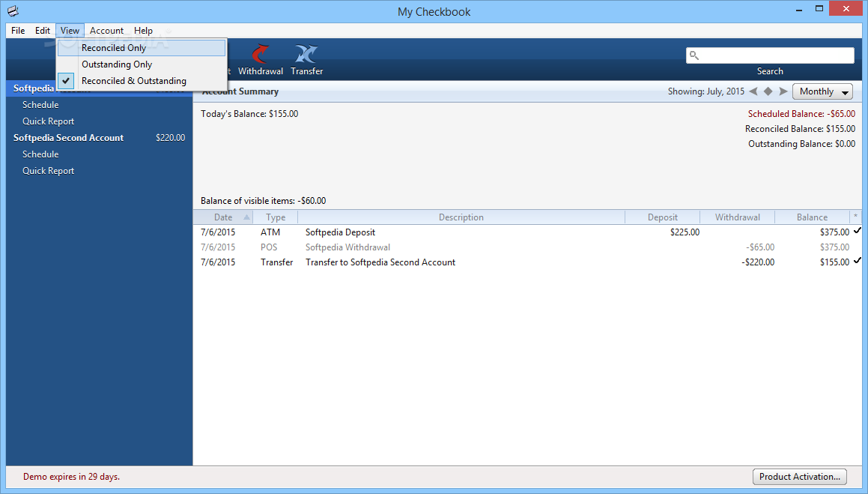Sort by Type column header
This screenshot has width=868, height=494.
tap(276, 217)
